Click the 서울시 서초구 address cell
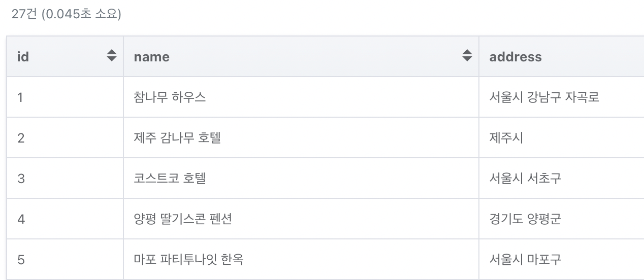The image size is (644, 280). tap(562, 178)
